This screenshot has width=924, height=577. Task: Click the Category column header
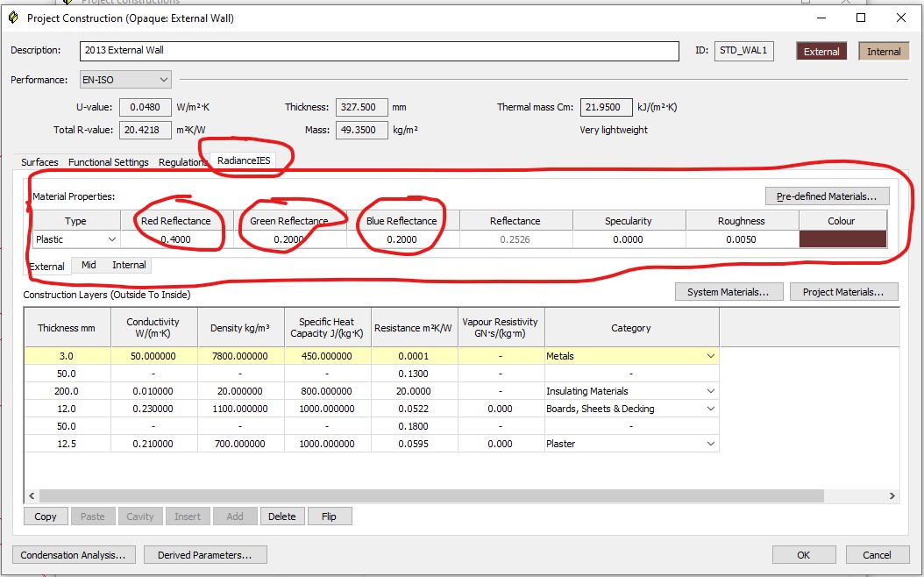click(x=631, y=328)
